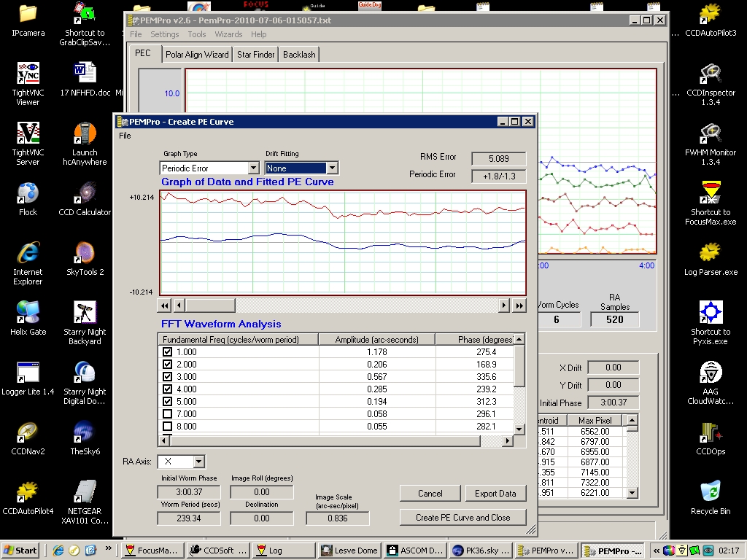
Task: Click the Declination field
Action: (262, 518)
